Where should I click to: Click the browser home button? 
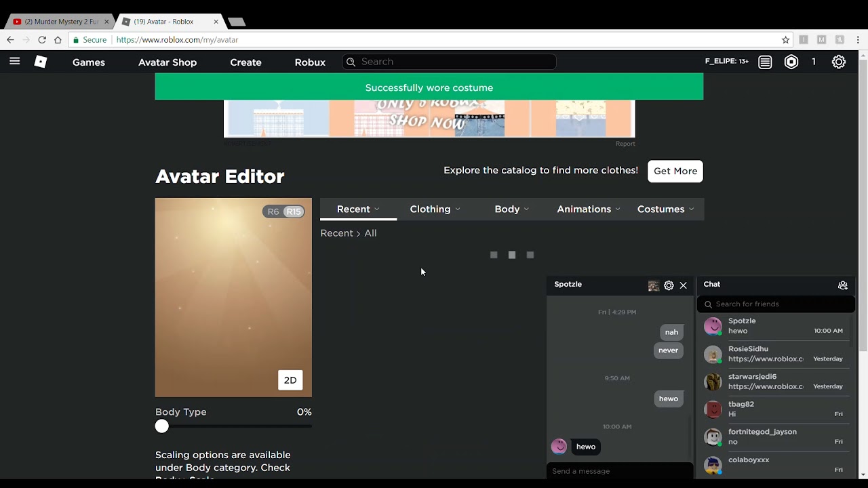pyautogui.click(x=58, y=40)
